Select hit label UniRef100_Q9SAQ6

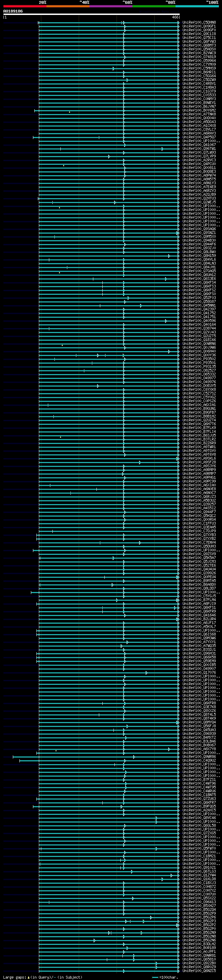199,229
